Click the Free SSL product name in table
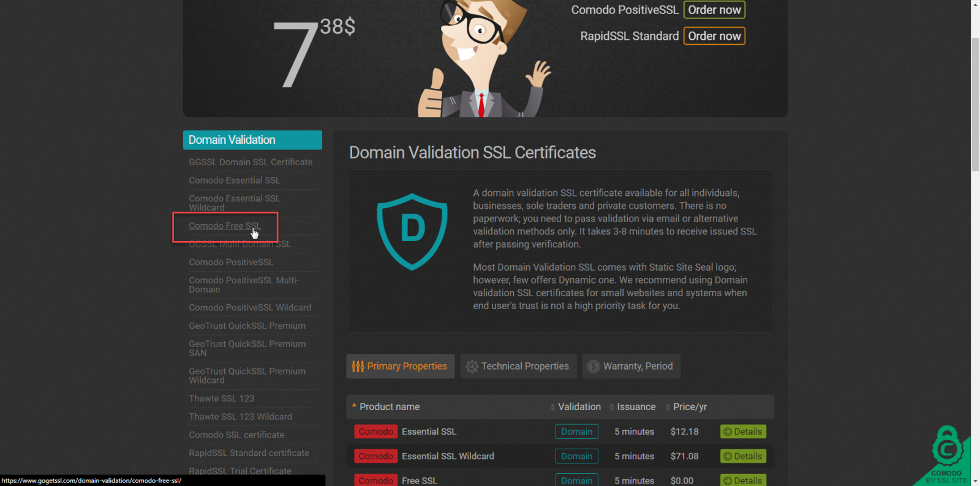Viewport: 980px width, 486px height. [x=420, y=480]
